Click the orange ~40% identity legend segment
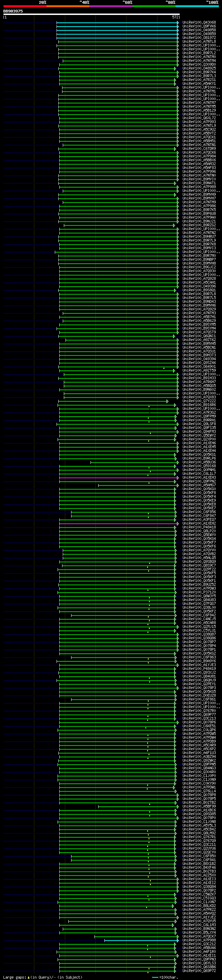222x980 pixels. point(68,6)
